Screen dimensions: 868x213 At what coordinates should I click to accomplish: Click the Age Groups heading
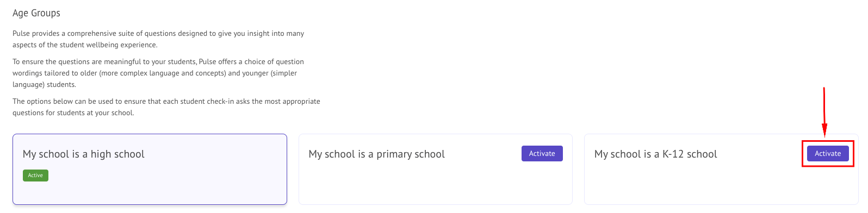[36, 13]
